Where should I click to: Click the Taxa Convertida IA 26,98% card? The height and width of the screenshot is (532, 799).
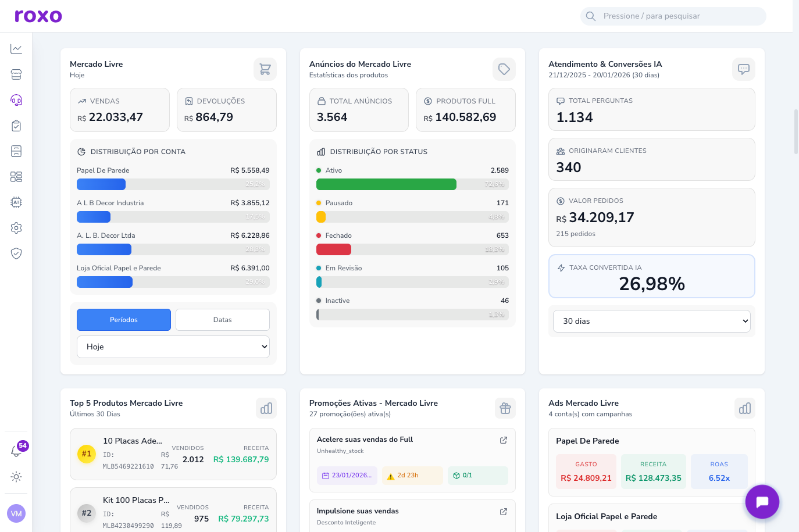652,276
